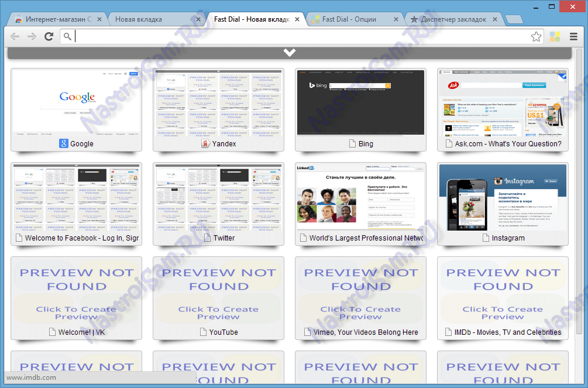
Task: Switch to the Интернет-магазин tab
Action: click(56, 19)
